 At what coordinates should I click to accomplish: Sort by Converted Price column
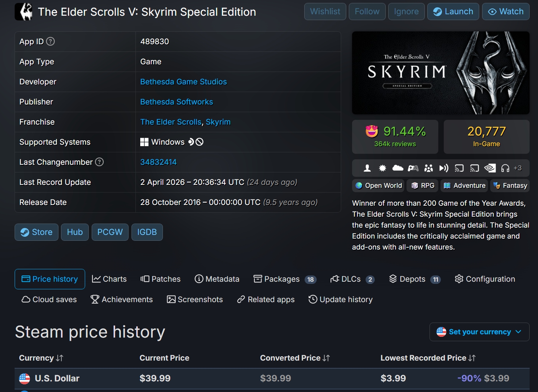pyautogui.click(x=295, y=358)
